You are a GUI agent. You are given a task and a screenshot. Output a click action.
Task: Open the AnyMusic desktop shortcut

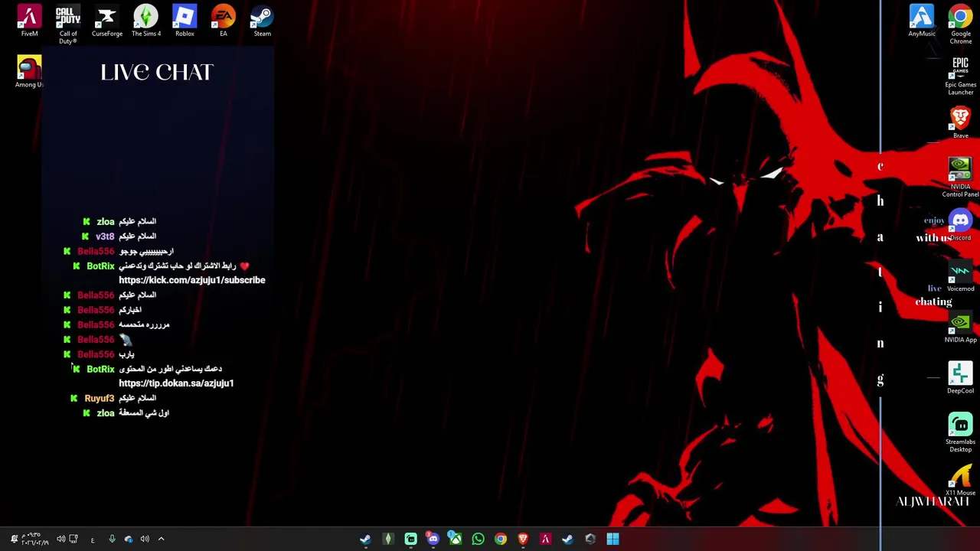point(922,21)
